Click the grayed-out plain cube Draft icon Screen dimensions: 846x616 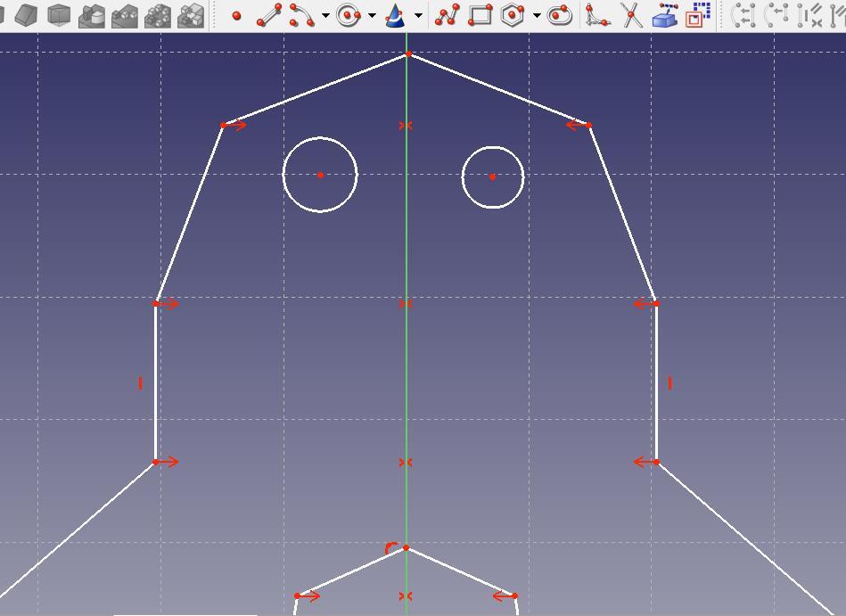tap(58, 15)
